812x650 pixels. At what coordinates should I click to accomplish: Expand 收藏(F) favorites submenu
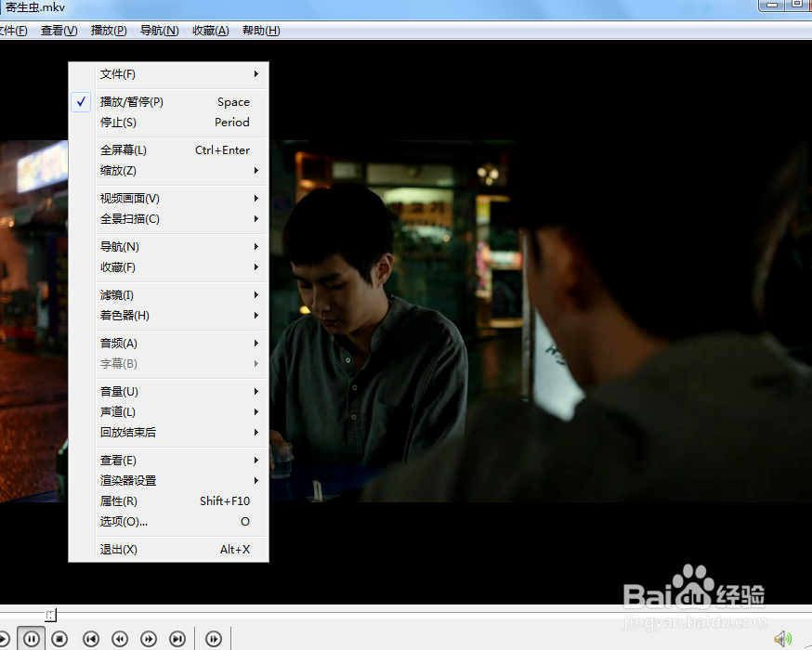[x=168, y=267]
